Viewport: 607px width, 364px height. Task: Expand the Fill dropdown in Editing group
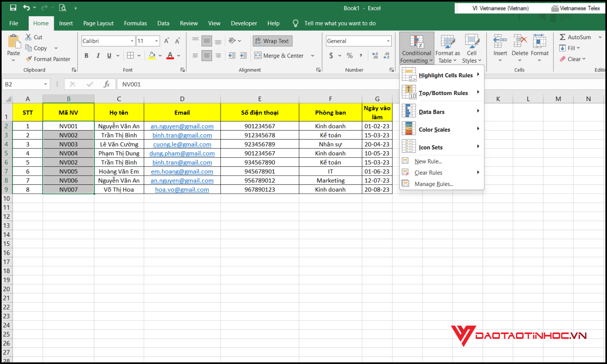pyautogui.click(x=578, y=48)
